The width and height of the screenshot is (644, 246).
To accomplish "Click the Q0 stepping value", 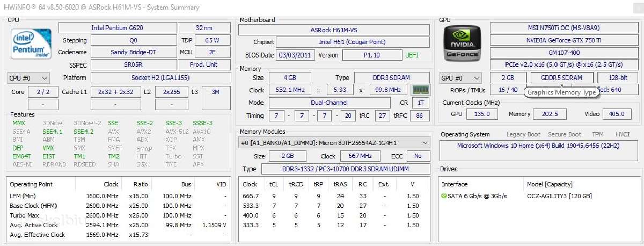I will [x=133, y=40].
